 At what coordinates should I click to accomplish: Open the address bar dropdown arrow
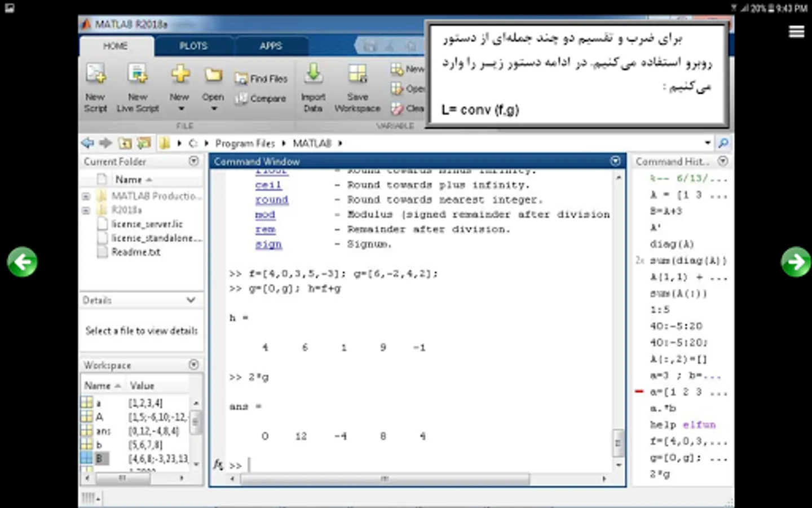click(x=707, y=143)
